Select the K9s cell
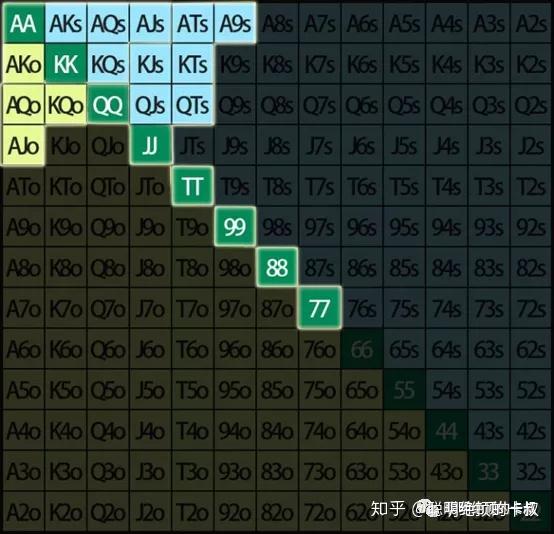This screenshot has width=554, height=534. click(235, 64)
